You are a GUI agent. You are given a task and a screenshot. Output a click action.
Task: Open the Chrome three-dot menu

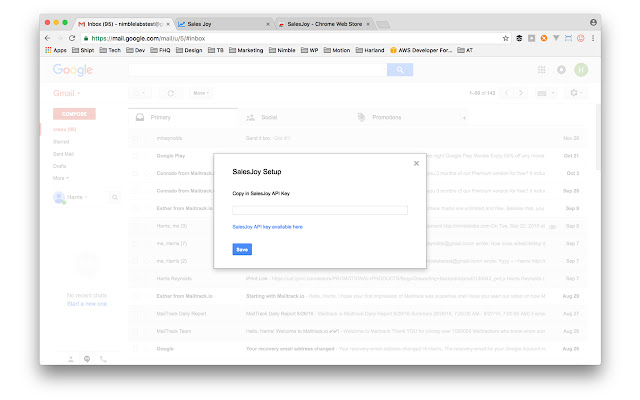click(x=593, y=38)
